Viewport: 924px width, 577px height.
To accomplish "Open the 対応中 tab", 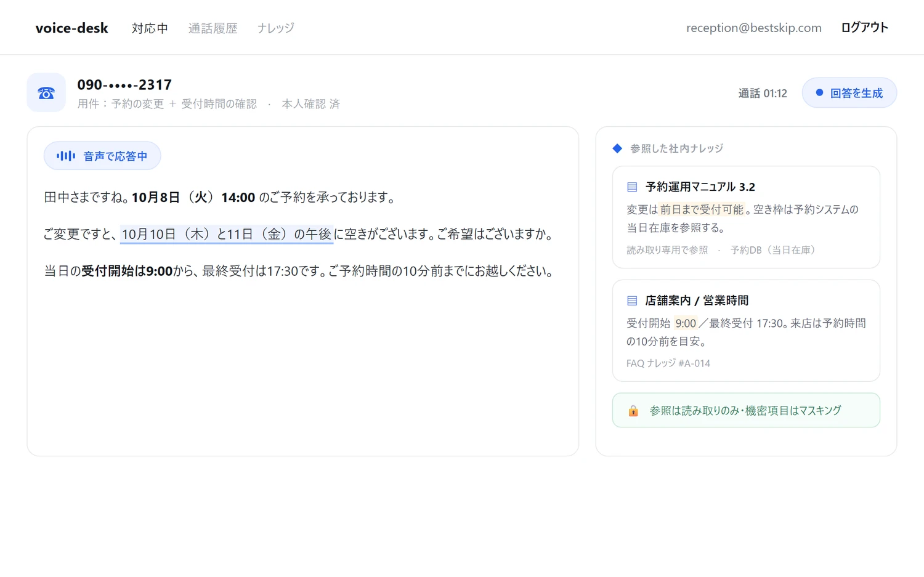I will [150, 28].
